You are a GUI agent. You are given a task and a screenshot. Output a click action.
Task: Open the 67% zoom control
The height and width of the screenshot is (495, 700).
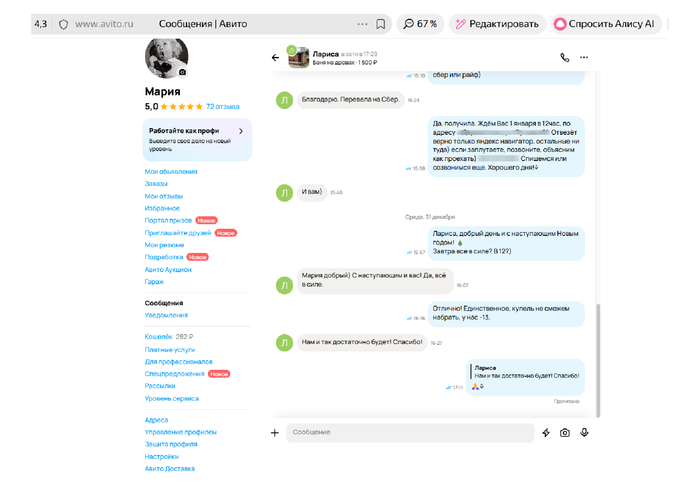[x=421, y=23]
